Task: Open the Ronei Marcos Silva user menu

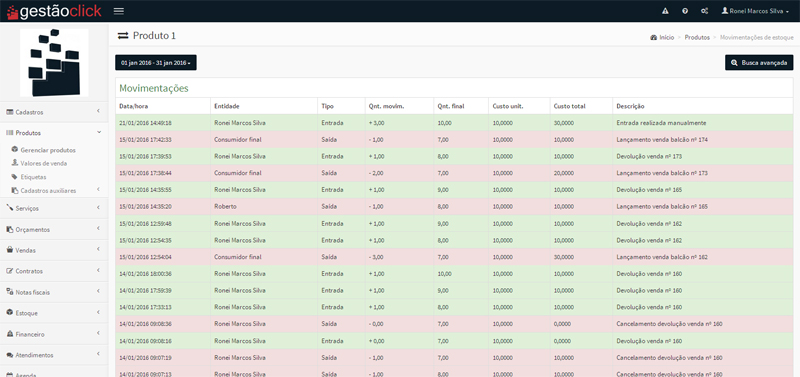Action: click(755, 11)
